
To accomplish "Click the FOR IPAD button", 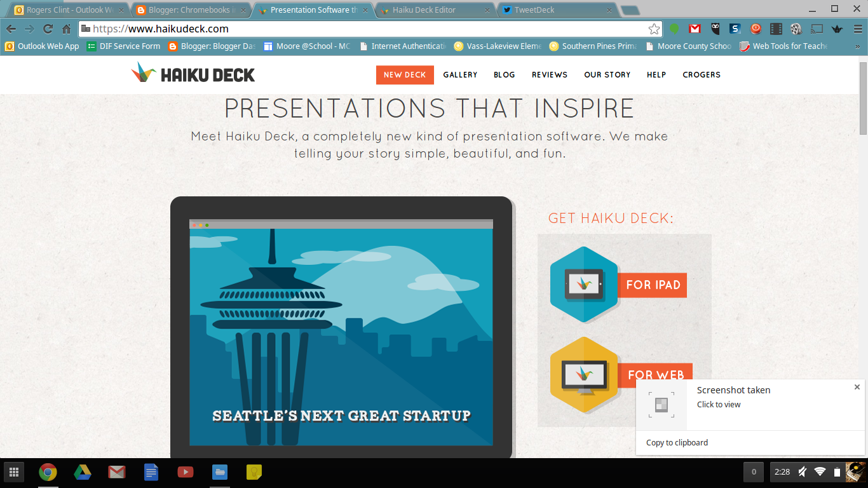I will [x=653, y=285].
